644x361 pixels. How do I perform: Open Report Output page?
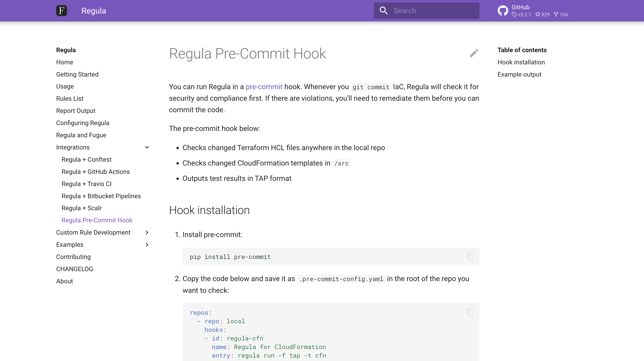click(x=76, y=111)
